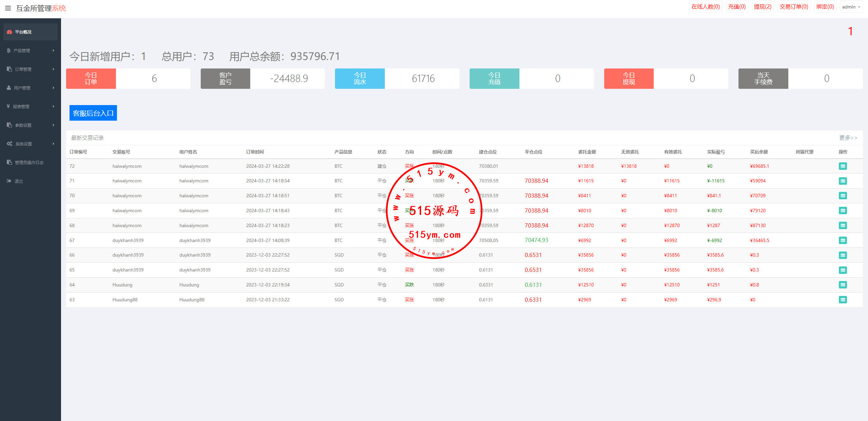
Task: Click the user icon for 用户管理
Action: [9, 88]
